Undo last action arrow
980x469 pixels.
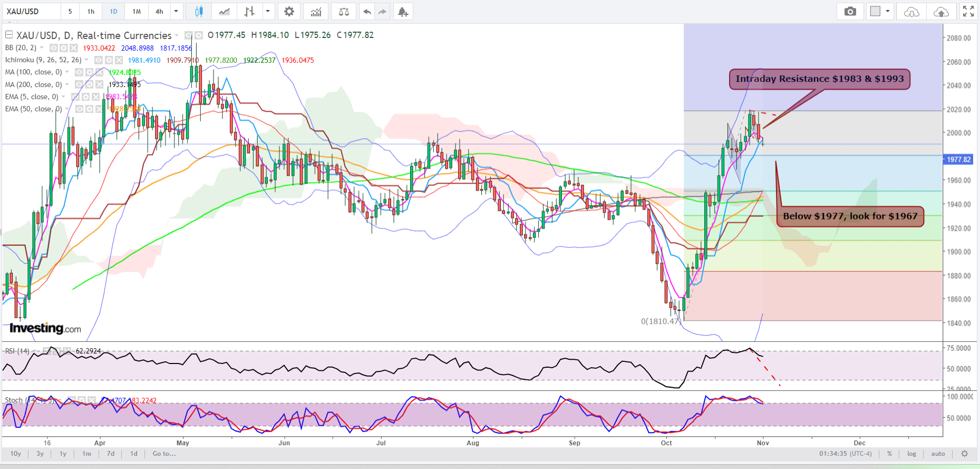pos(367,12)
